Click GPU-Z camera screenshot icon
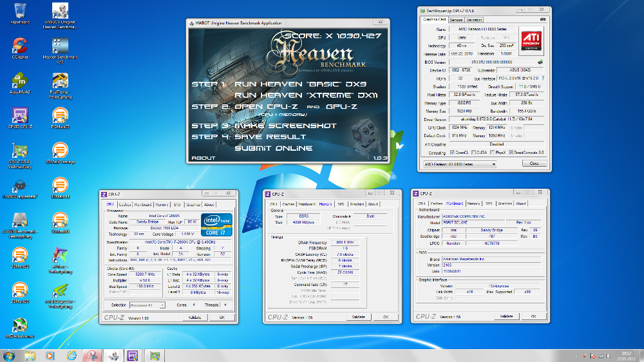The height and width of the screenshot is (362, 644). coord(542,19)
